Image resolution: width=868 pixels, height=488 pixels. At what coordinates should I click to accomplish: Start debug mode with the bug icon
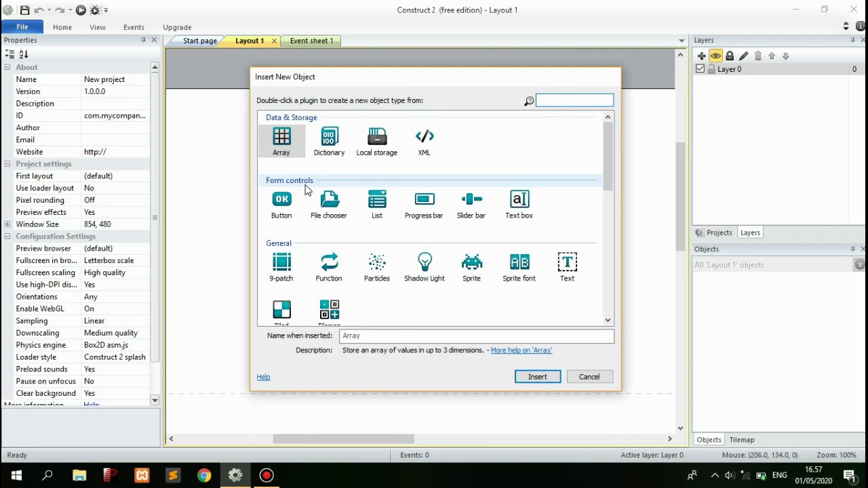click(x=95, y=10)
